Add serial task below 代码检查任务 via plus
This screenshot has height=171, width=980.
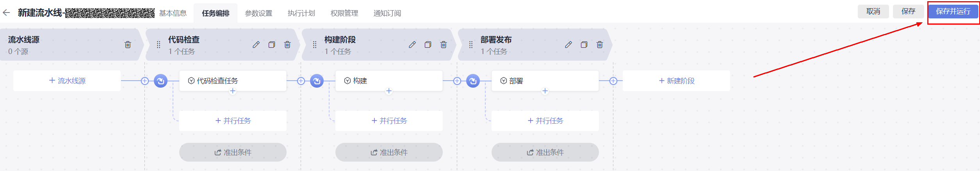coord(233,91)
